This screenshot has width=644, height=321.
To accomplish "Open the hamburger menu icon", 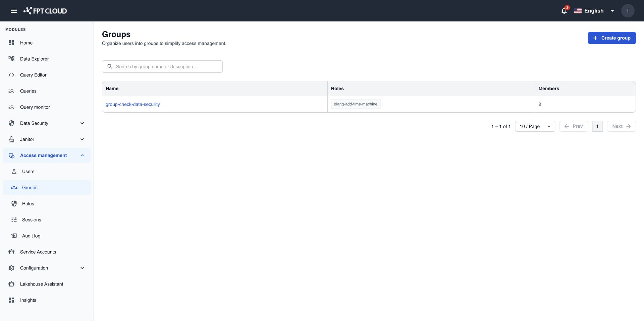I will point(14,11).
